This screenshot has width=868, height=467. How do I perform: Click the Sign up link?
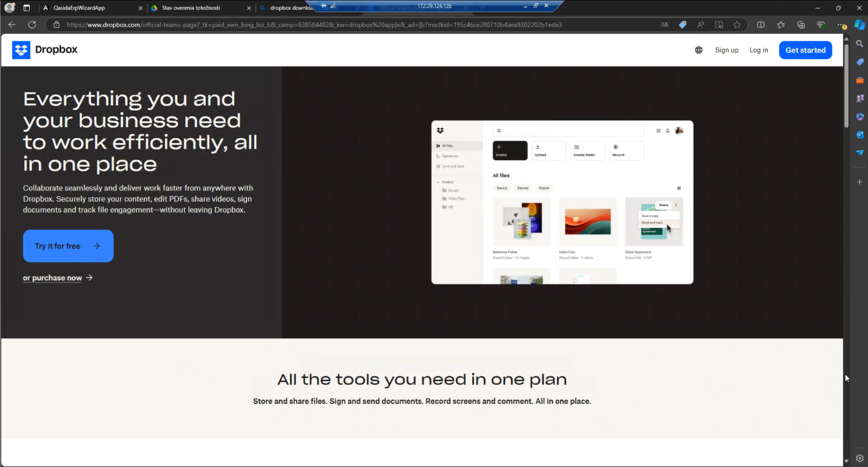click(727, 50)
